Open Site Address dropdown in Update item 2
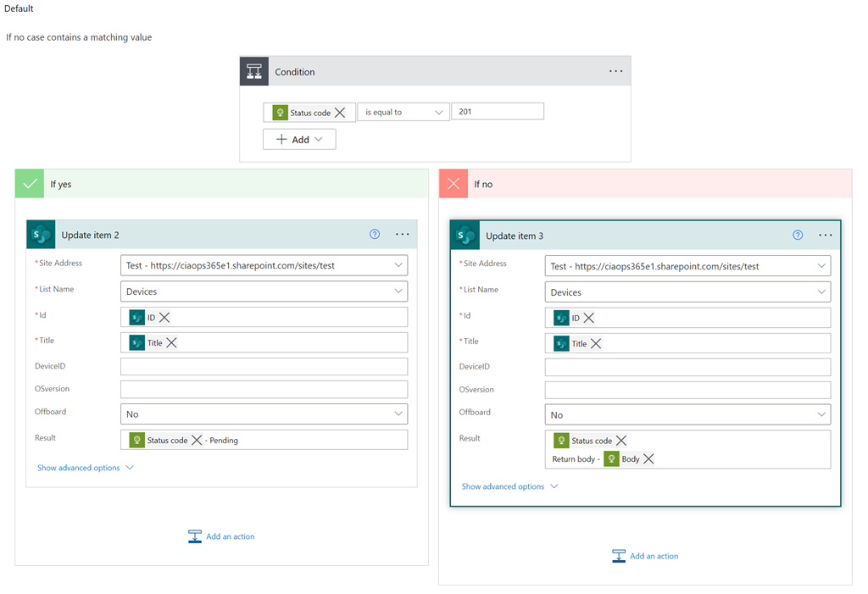 click(398, 265)
